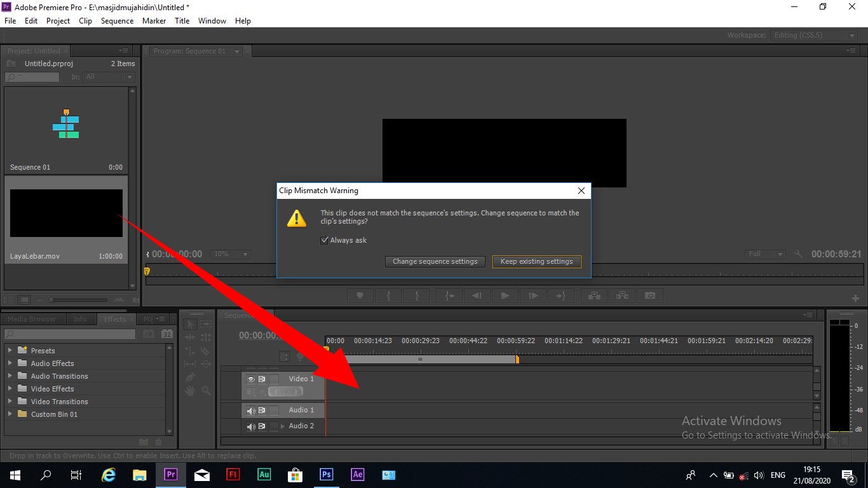868x488 pixels.
Task: Click the Keep existing settings button
Action: (536, 261)
